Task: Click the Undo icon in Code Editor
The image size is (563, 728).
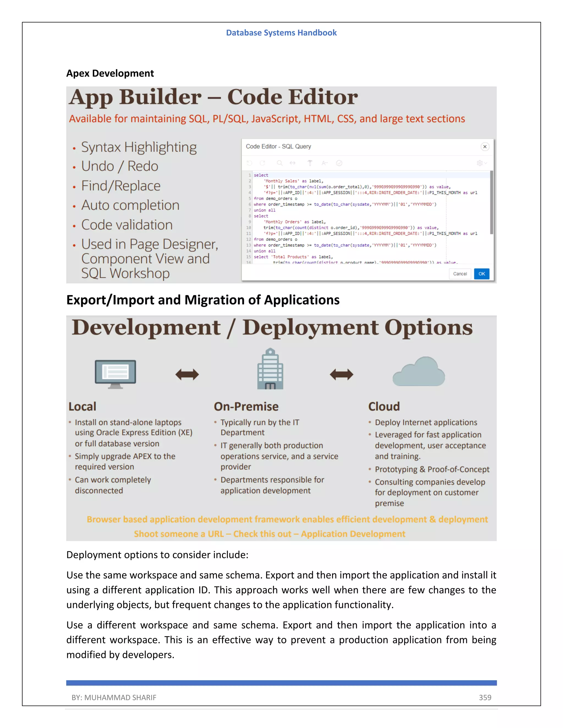Action: tap(250, 163)
